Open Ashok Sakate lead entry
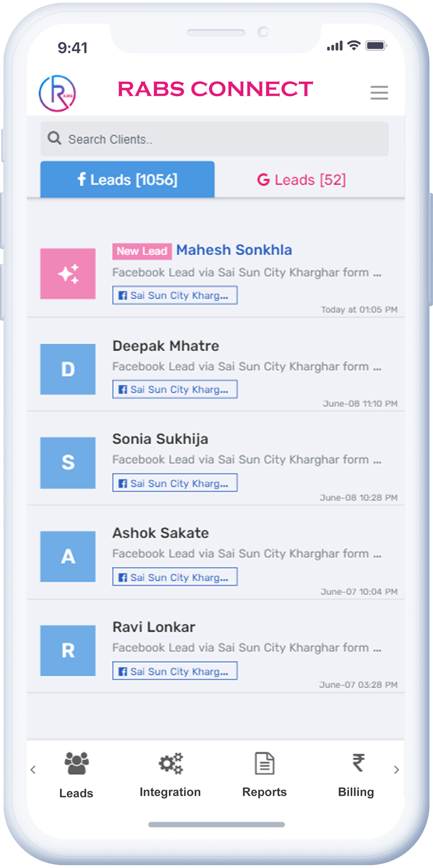The height and width of the screenshot is (868, 433). coord(161,533)
